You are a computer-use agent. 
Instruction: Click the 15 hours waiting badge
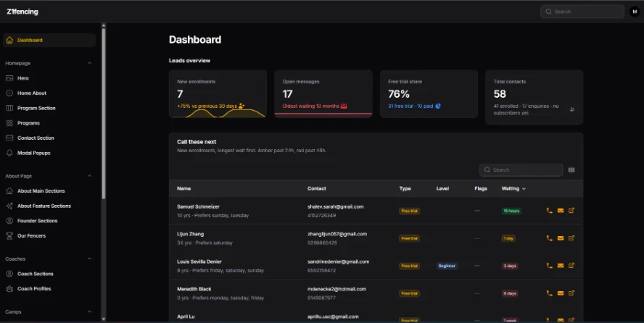[x=511, y=211]
